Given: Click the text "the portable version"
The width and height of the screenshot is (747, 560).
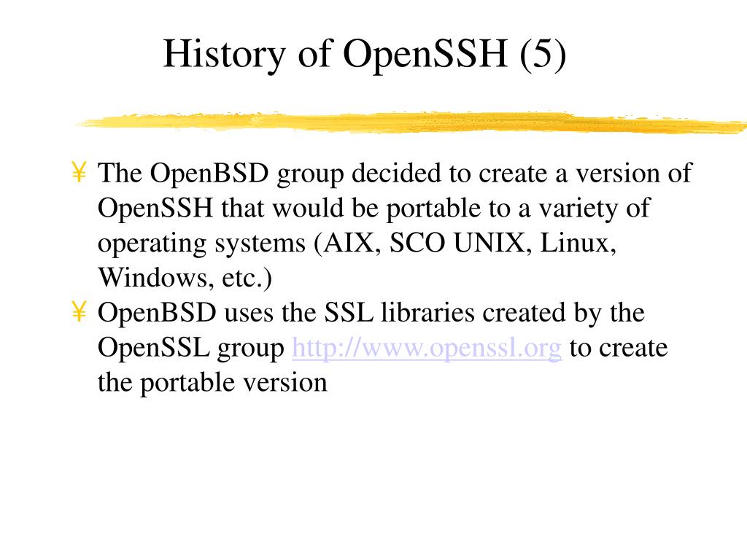Looking at the screenshot, I should click(212, 383).
